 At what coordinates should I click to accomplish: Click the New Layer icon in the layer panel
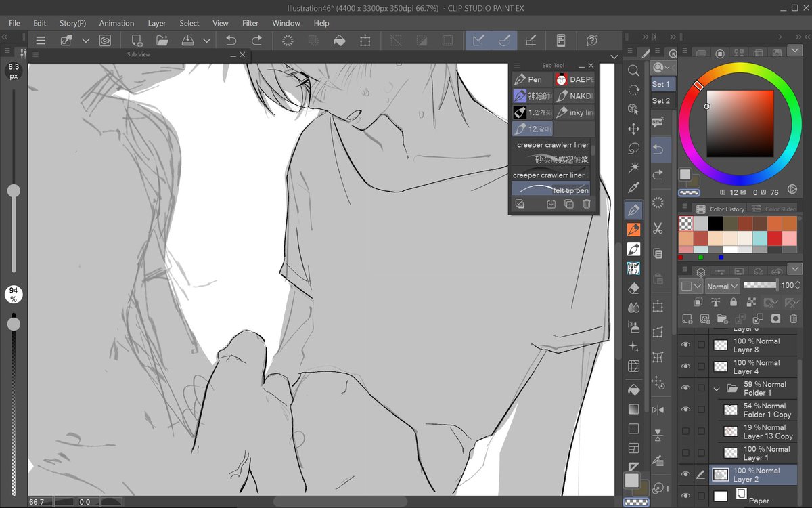[x=687, y=318]
